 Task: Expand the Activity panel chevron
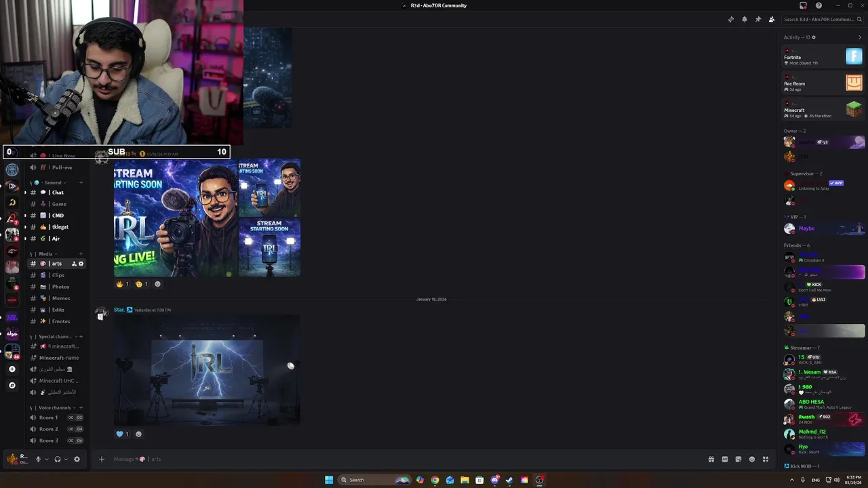860,37
